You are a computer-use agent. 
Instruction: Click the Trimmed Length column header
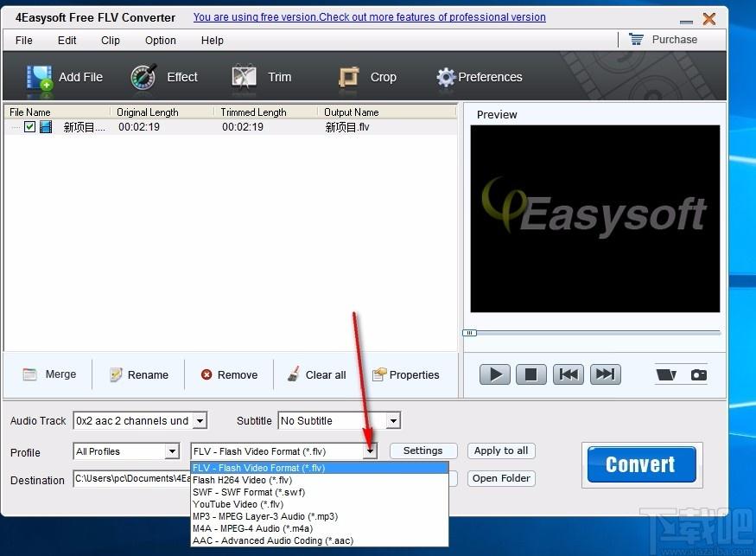265,112
